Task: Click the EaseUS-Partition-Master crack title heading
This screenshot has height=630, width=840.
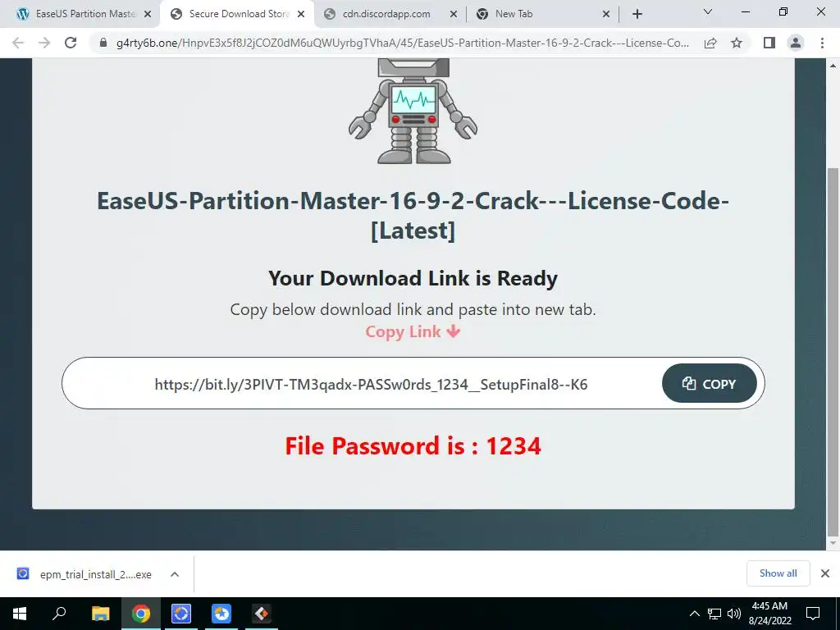Action: [413, 216]
